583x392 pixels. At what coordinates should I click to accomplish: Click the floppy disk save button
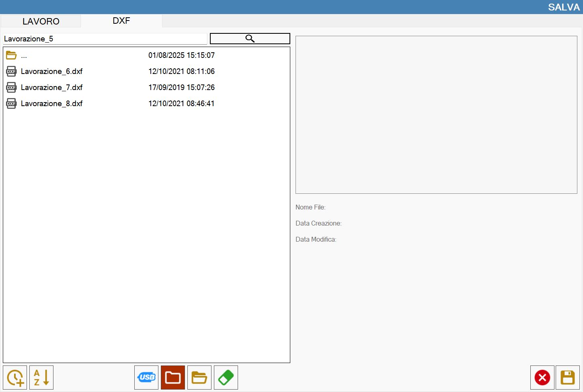point(568,378)
